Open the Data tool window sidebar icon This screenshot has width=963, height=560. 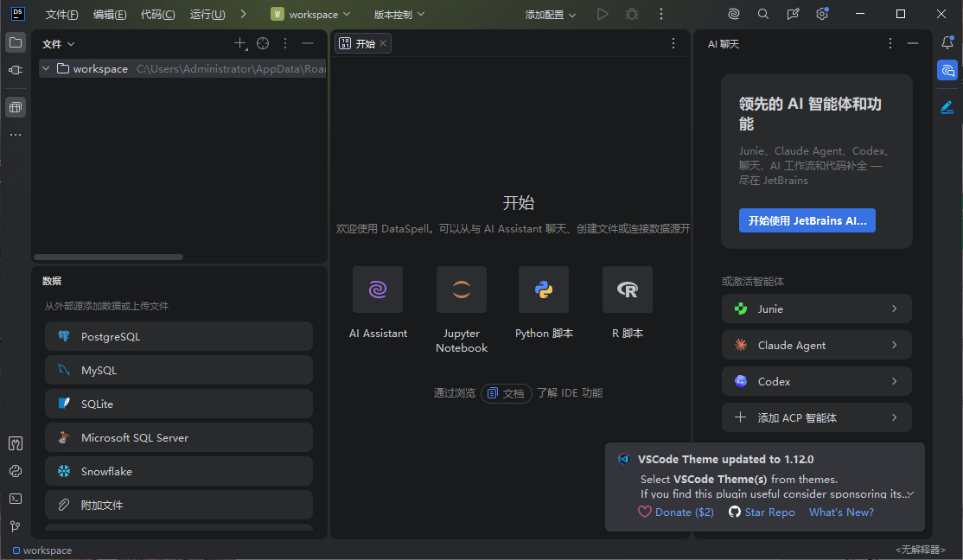click(16, 107)
